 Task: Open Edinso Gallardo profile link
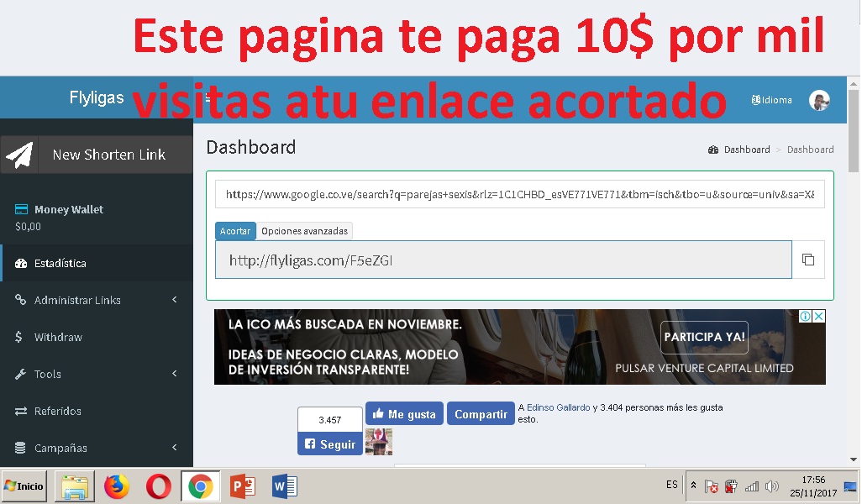click(558, 407)
